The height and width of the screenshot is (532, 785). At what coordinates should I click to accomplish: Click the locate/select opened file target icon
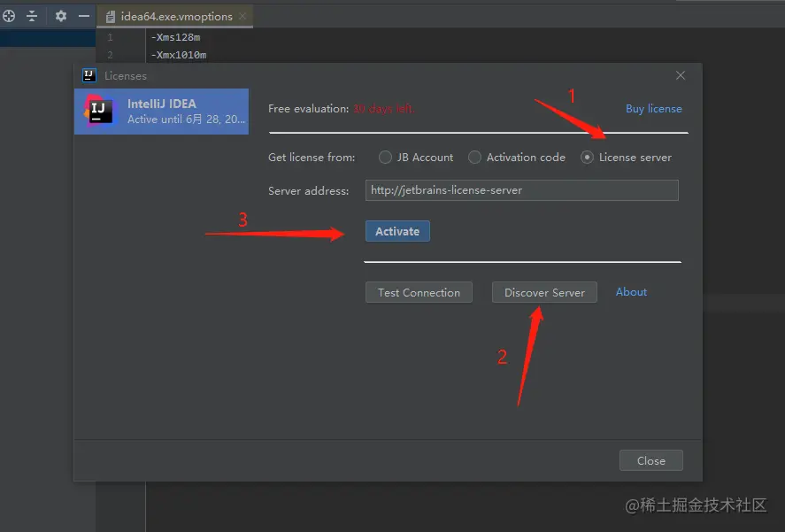[9, 16]
